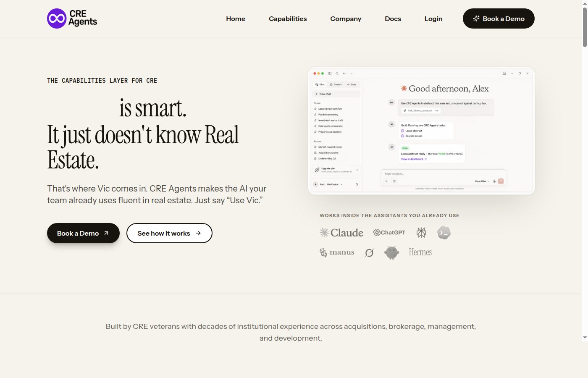Click the back arrow in the Claude window
This screenshot has width=588, height=378.
point(344,73)
